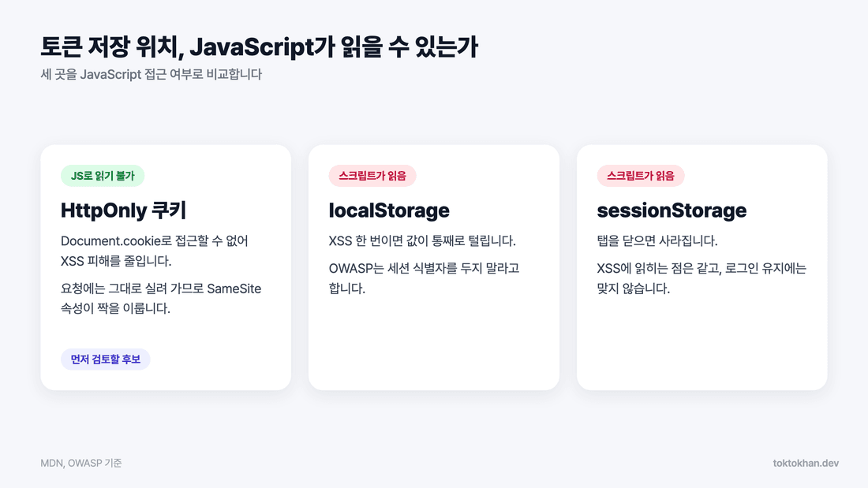
Task: Click the 'toktokhan.dev' footer text
Action: (x=806, y=463)
